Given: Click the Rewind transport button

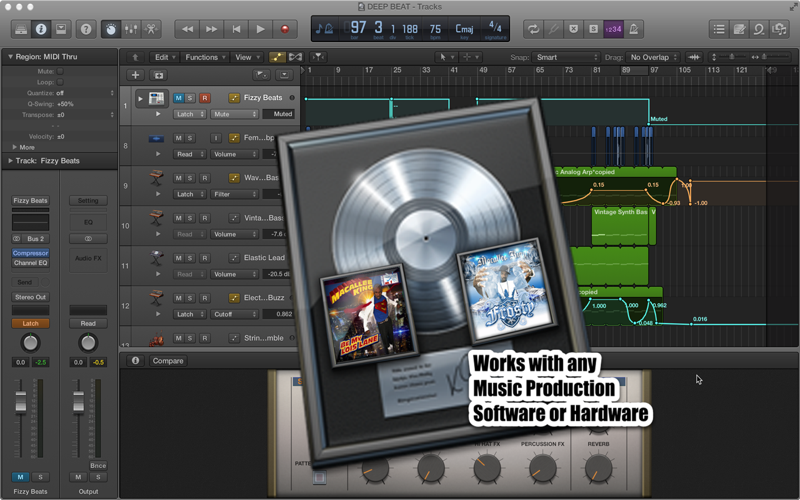Looking at the screenshot, I should tap(187, 29).
